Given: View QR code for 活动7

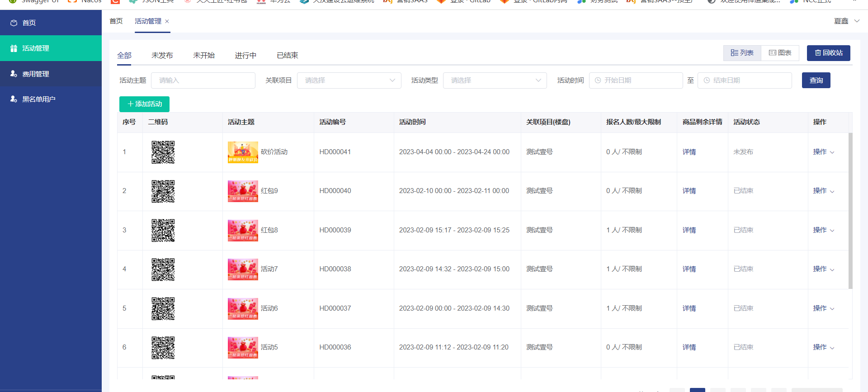Looking at the screenshot, I should click(x=163, y=269).
